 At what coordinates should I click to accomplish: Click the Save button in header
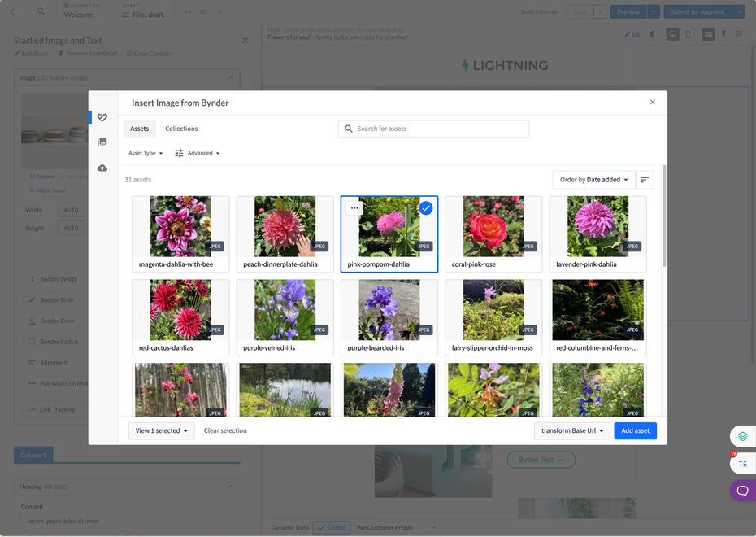580,11
